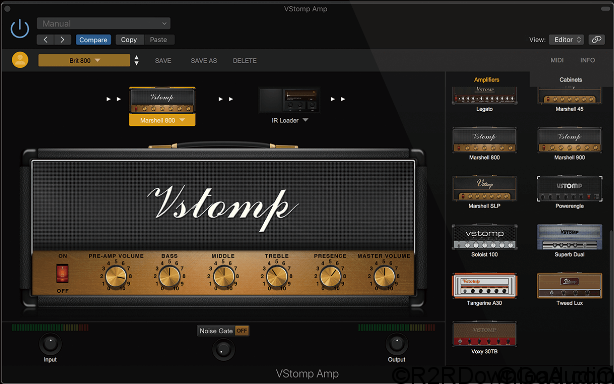Screen dimensions: 614x384
Task: Choose the Legato amplifier
Action: tap(484, 99)
